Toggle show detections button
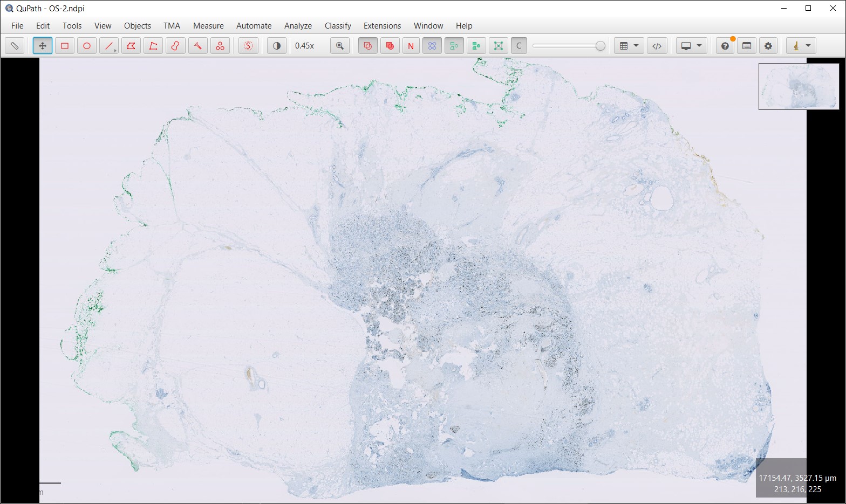 (x=432, y=46)
